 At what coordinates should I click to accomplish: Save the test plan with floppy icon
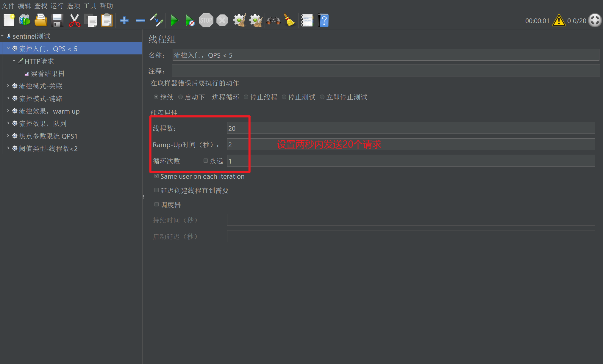click(x=57, y=21)
